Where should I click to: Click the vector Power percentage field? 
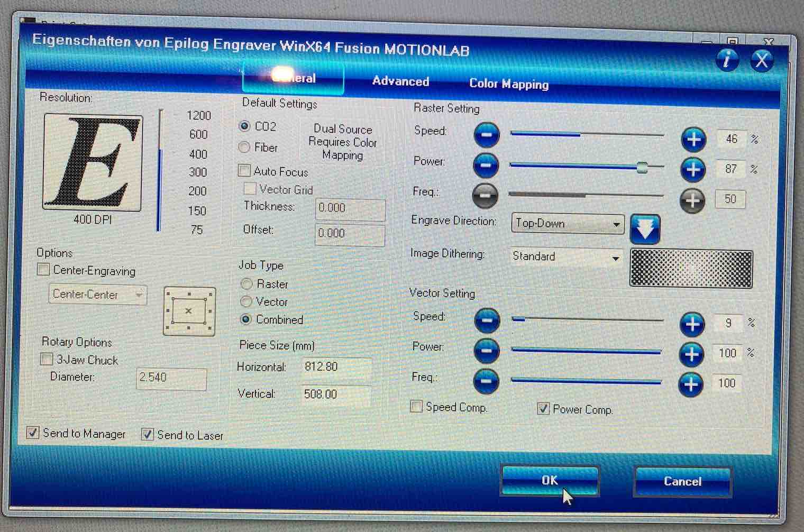coord(728,353)
